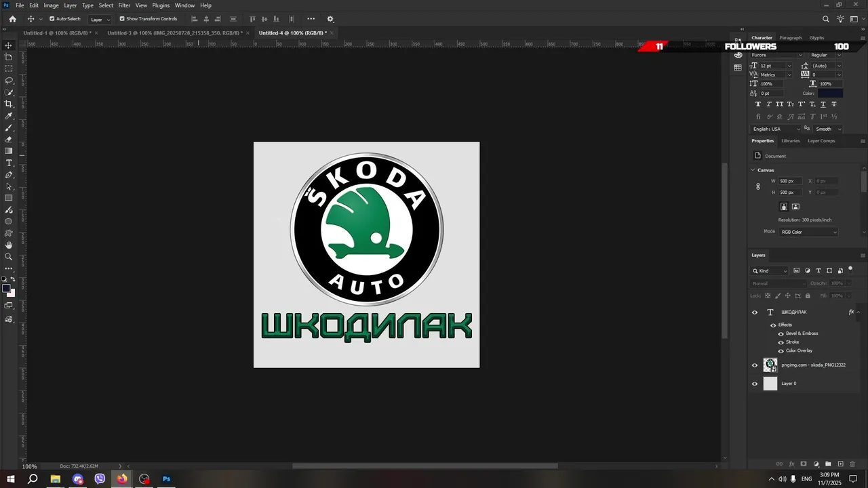Add a layer mask from Layers panel bottom
The image size is (868, 488).
(x=804, y=464)
